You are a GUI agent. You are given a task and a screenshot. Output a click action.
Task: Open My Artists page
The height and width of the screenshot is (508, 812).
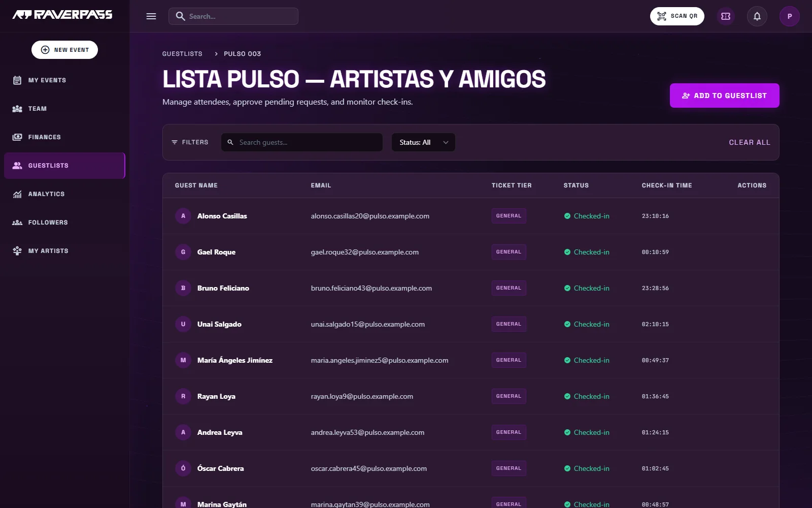click(x=64, y=251)
